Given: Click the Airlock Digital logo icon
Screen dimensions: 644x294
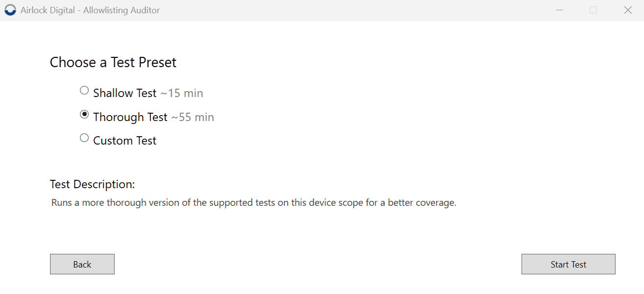Looking at the screenshot, I should click(x=10, y=10).
